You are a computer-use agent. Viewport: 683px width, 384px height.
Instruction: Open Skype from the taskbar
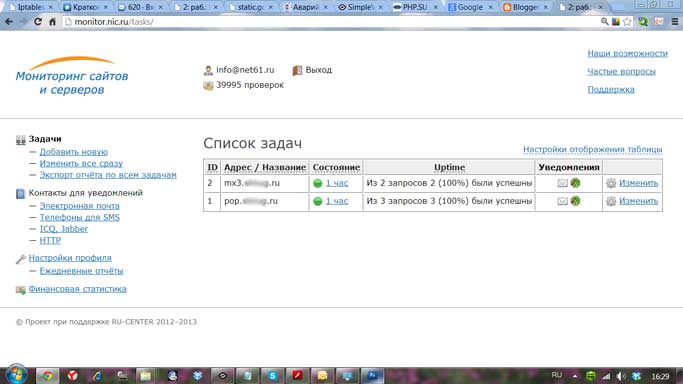pos(272,376)
